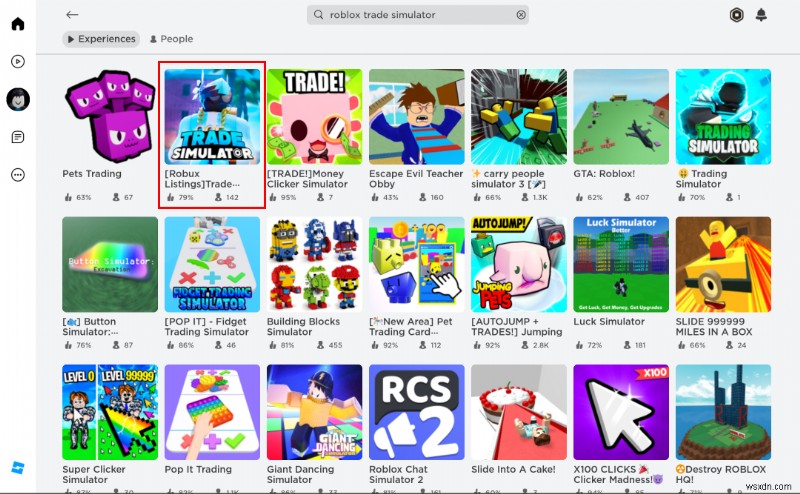Open the Destroy ROBLOX HQ! thumbnail
The height and width of the screenshot is (494, 800).
click(x=723, y=412)
